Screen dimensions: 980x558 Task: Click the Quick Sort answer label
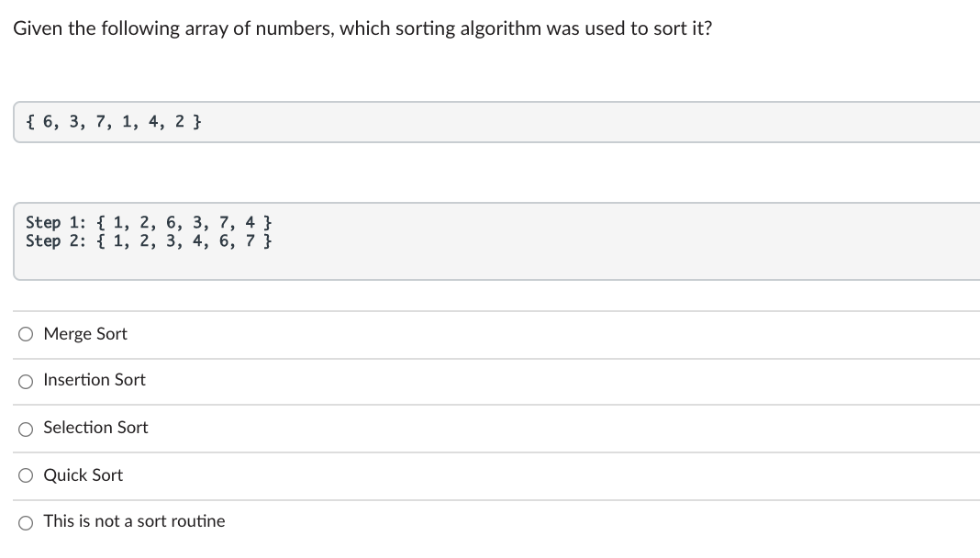pos(83,474)
